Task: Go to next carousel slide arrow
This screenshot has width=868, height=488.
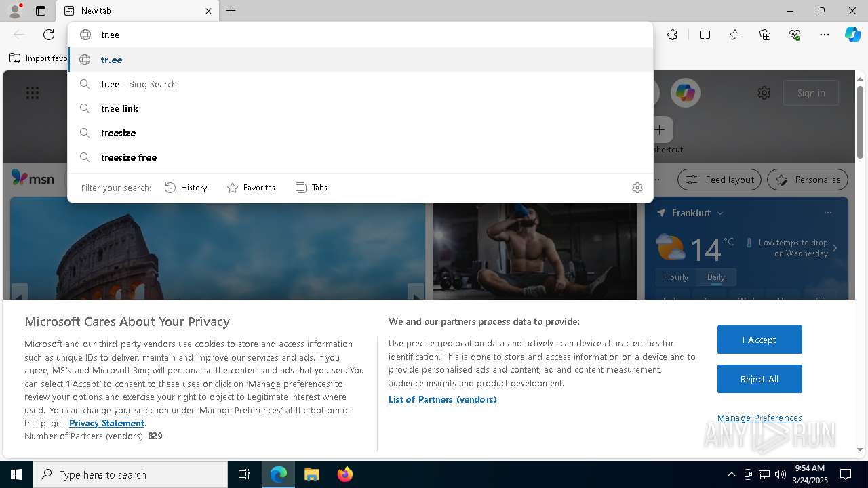Action: [416, 292]
